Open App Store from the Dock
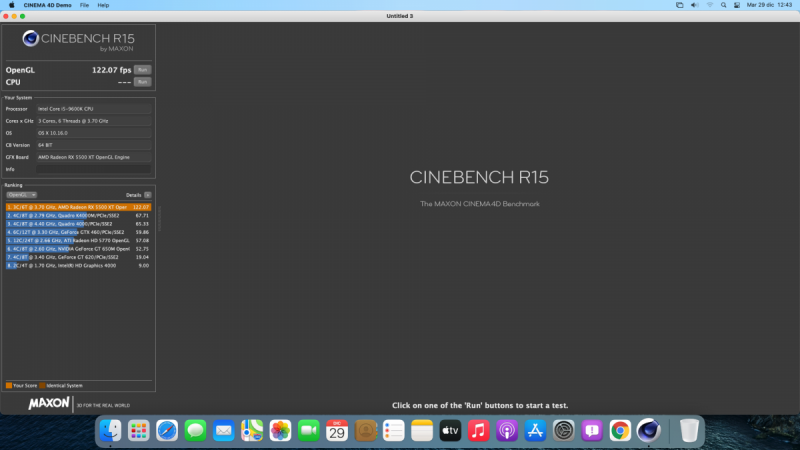This screenshot has height=450, width=800. click(535, 431)
